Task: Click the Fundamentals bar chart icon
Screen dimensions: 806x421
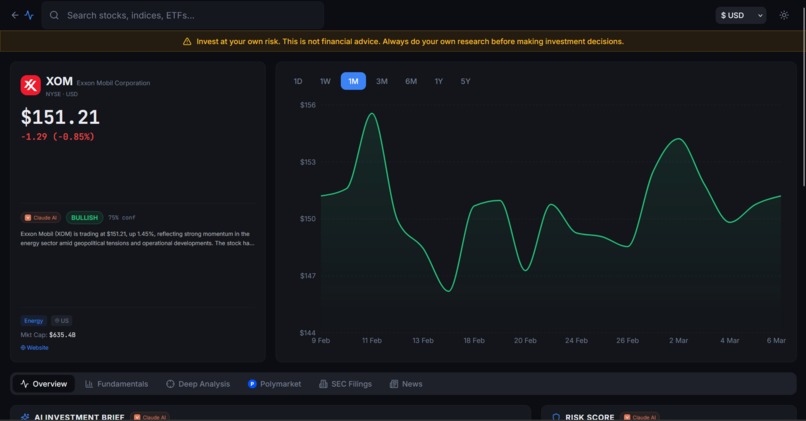Action: click(89, 384)
